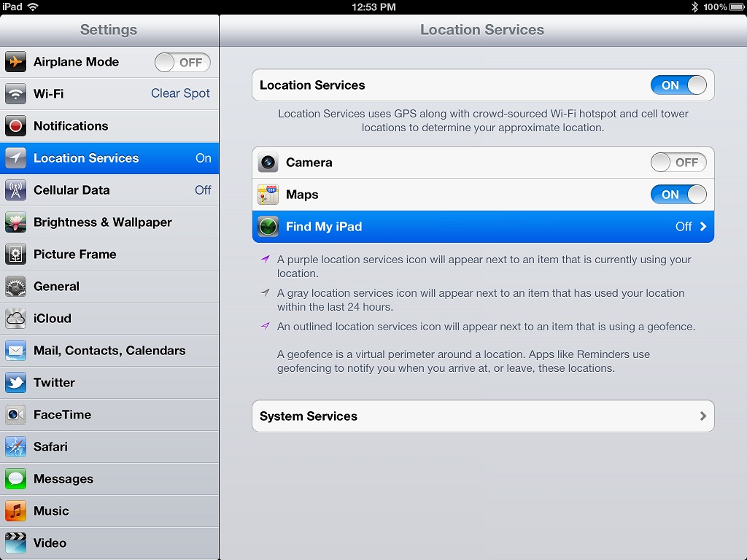Viewport: 747px width, 560px height.
Task: Turn off the main Location Services switch
Action: pos(678,85)
